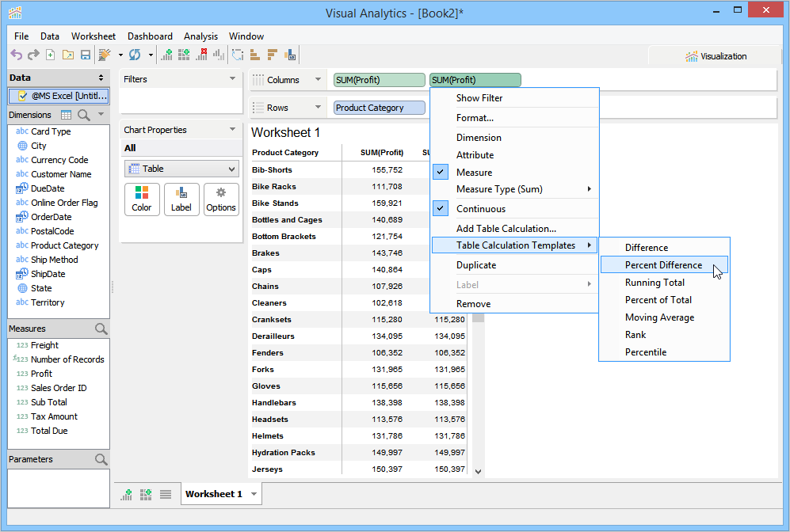Open the Visualization panel button
The width and height of the screenshot is (790, 532).
[716, 56]
